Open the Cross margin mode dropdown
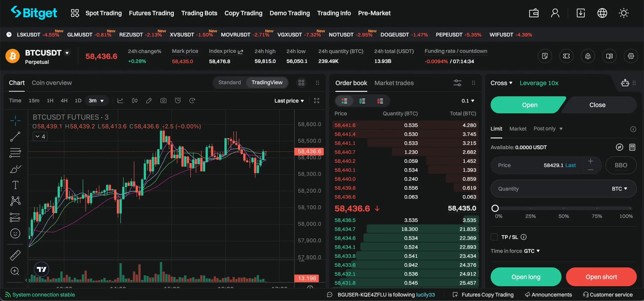 click(x=501, y=83)
